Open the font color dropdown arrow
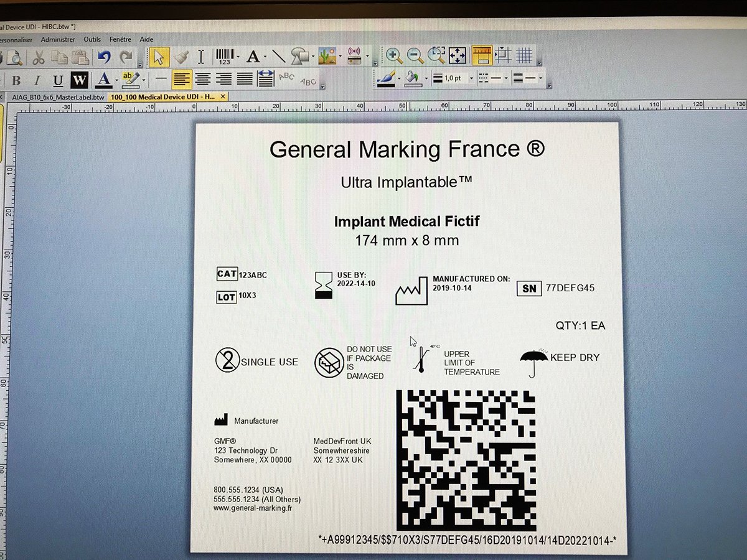Screen dimensions: 747x560 click(116, 80)
